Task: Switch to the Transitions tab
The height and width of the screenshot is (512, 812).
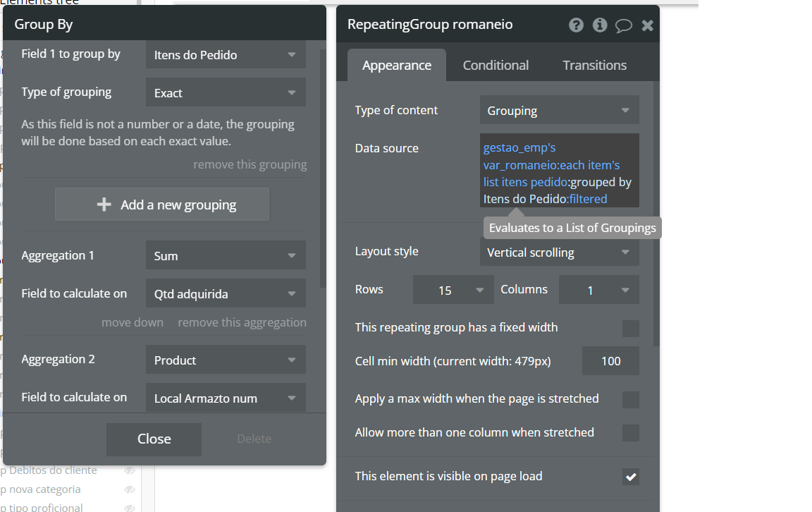Action: (x=594, y=66)
